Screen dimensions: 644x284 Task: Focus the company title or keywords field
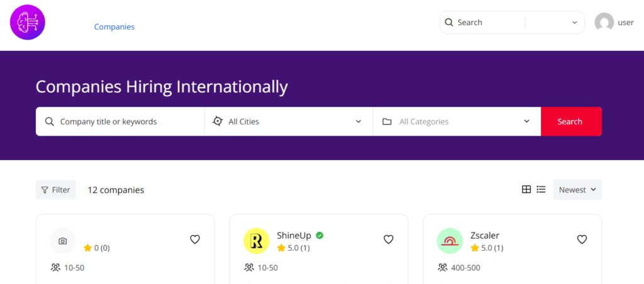click(126, 121)
